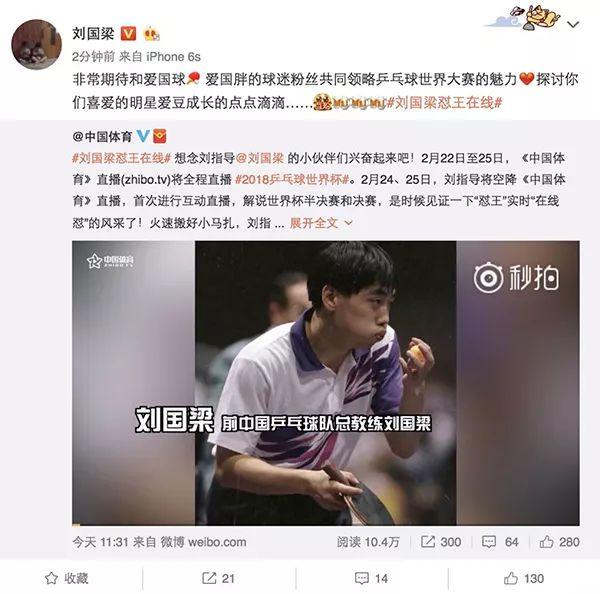Click 刘国梁's profile avatar
The image size is (600, 594).
pyautogui.click(x=37, y=44)
